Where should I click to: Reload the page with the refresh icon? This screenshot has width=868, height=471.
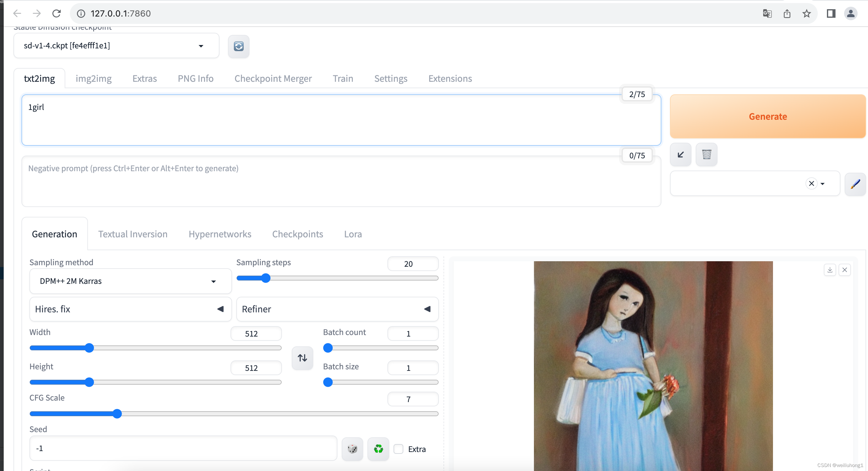coord(57,13)
